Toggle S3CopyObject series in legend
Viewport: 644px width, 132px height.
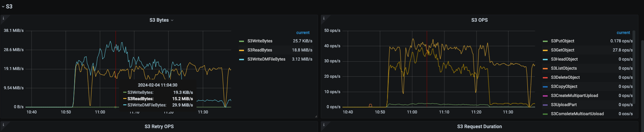pos(564,86)
